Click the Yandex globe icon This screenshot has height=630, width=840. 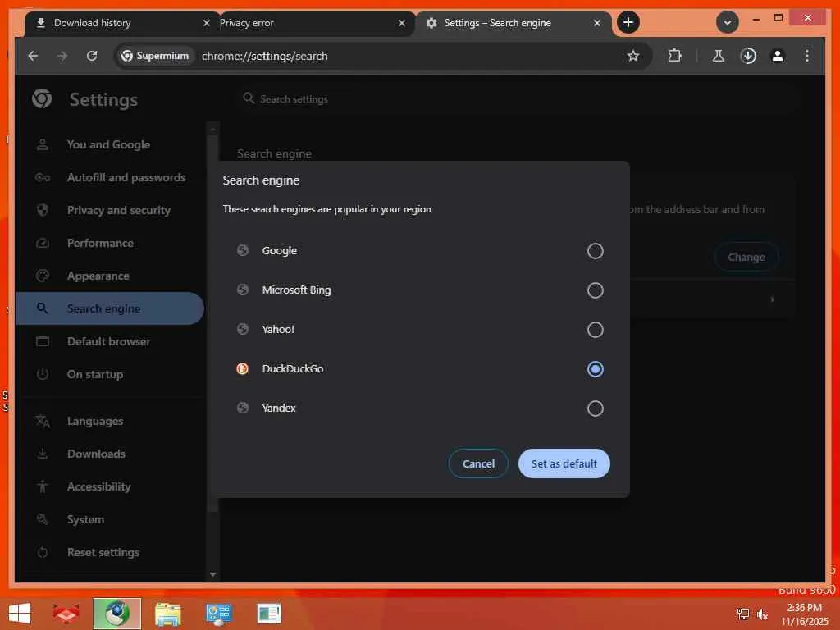(242, 408)
